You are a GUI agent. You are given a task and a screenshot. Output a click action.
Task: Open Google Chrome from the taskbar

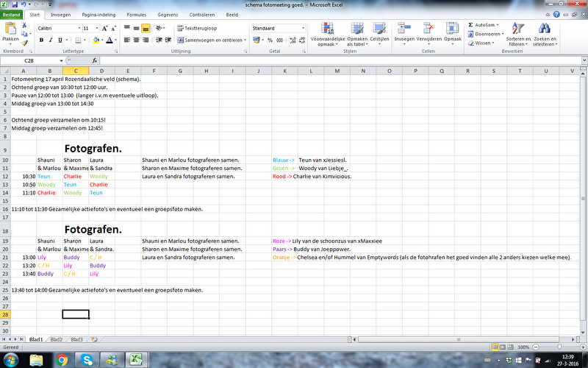(x=62, y=360)
